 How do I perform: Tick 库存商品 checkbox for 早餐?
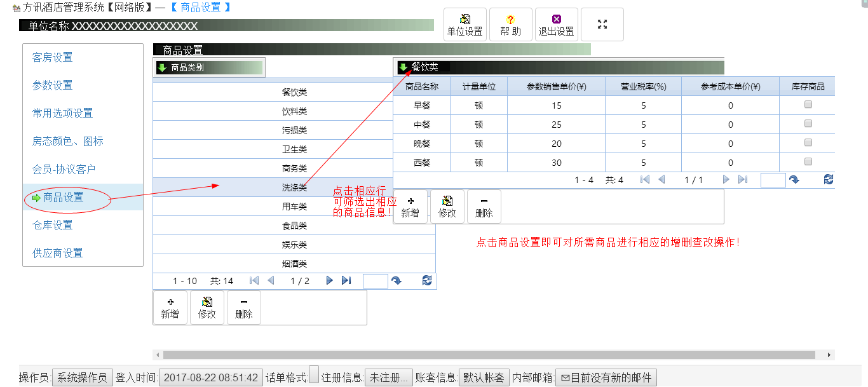point(808,104)
